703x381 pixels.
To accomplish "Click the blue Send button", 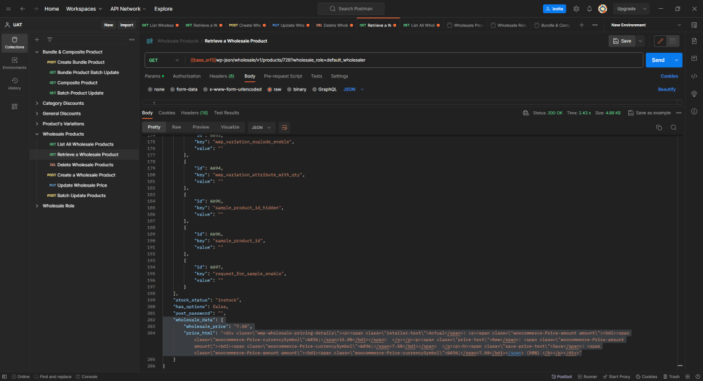I will click(658, 60).
